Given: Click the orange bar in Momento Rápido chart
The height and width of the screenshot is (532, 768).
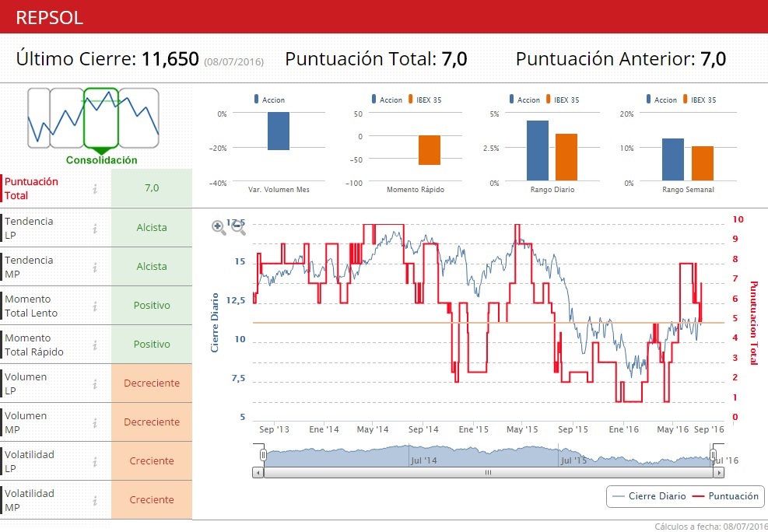Looking at the screenshot, I should tap(429, 150).
